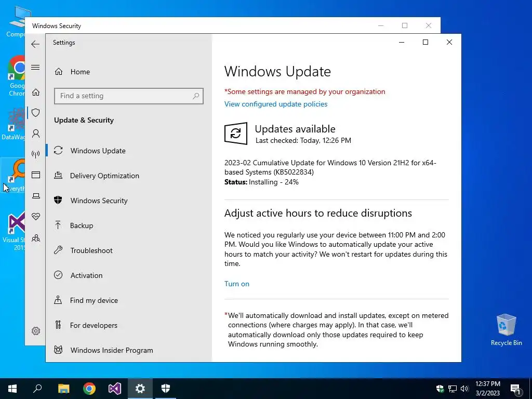The width and height of the screenshot is (532, 399).
Task: Select shield Virus protection icon in Windows Security
Action: [36, 113]
